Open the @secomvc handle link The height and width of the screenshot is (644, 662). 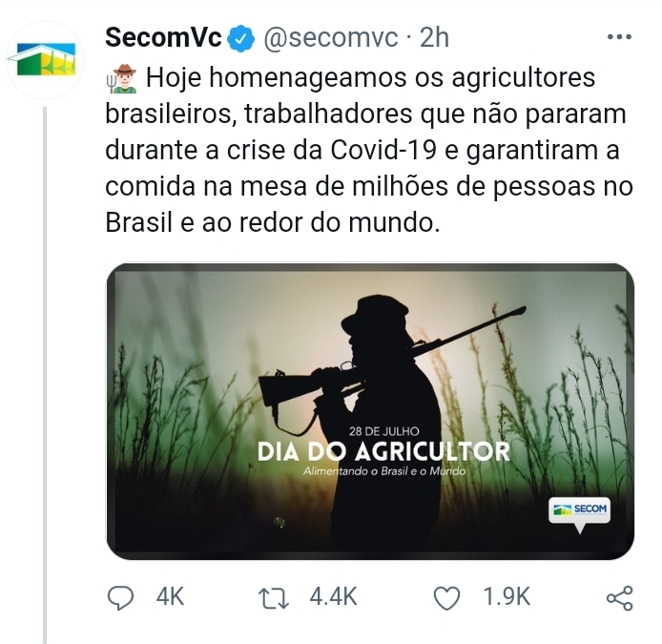click(x=331, y=38)
